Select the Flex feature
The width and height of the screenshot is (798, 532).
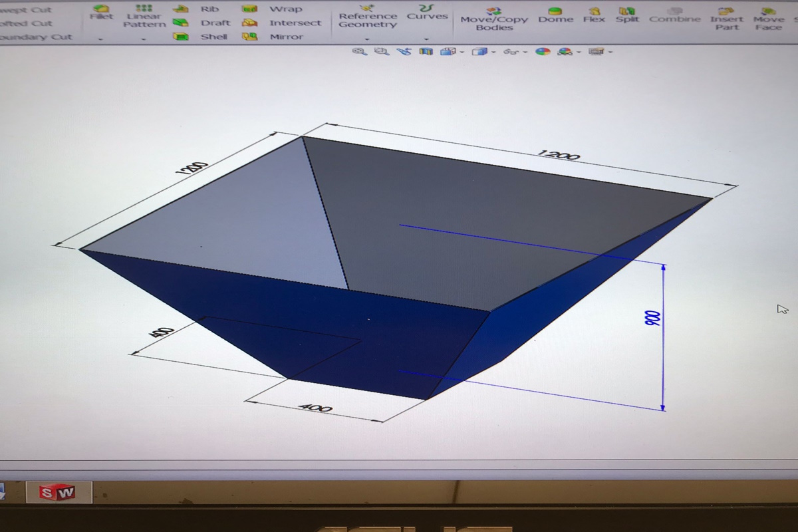tap(594, 15)
